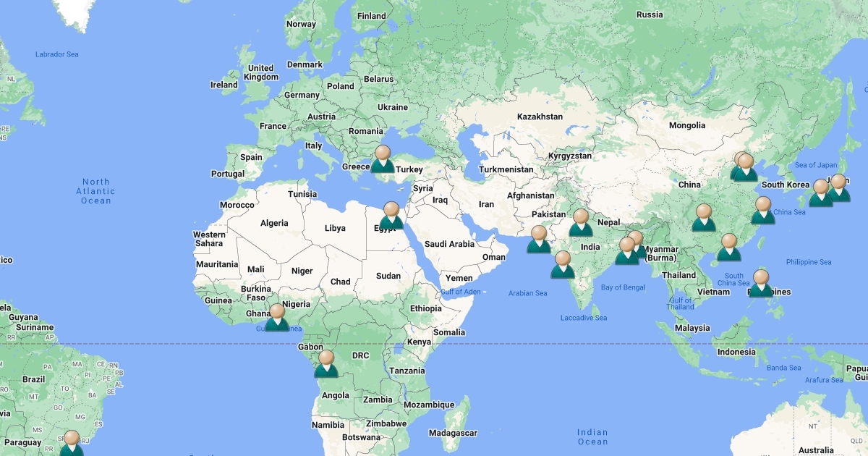Screen dimensions: 868x456
Task: Click the western person marker in Japan
Action: [820, 193]
